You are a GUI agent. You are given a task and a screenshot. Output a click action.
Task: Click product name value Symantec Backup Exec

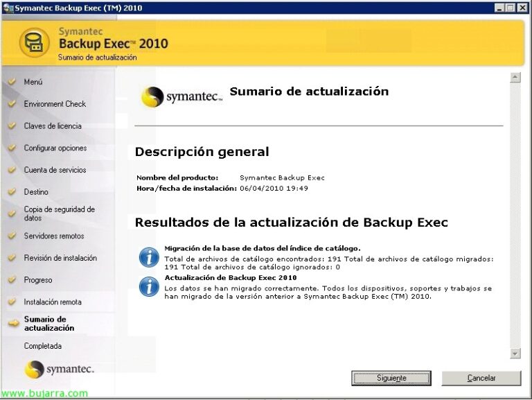[x=282, y=177]
